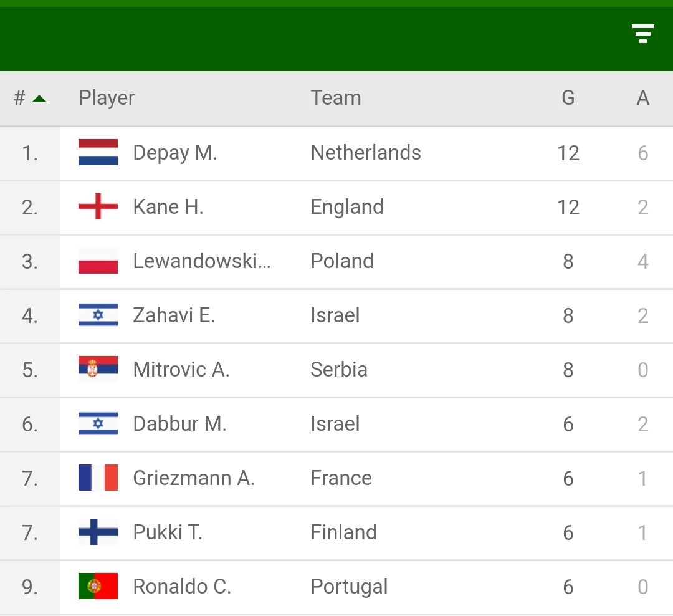This screenshot has width=673, height=616.
Task: Click the France flag icon
Action: (x=98, y=477)
